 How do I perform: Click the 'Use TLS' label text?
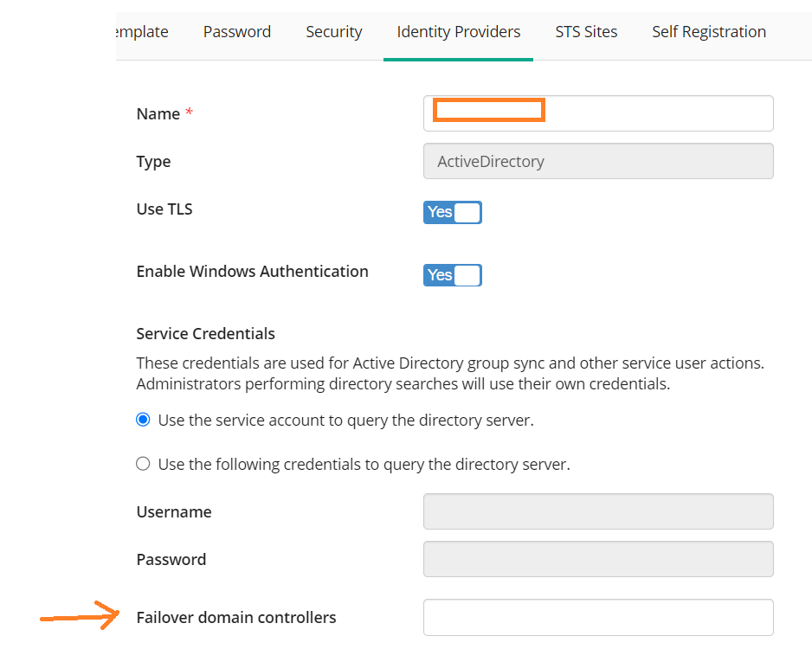[x=164, y=209]
